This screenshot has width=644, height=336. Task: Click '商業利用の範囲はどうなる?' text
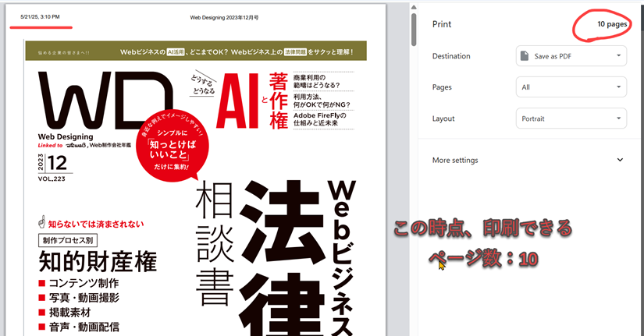317,81
